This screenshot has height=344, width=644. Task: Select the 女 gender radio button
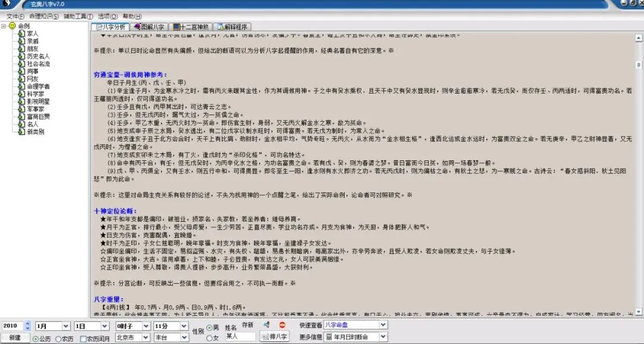tap(209, 338)
